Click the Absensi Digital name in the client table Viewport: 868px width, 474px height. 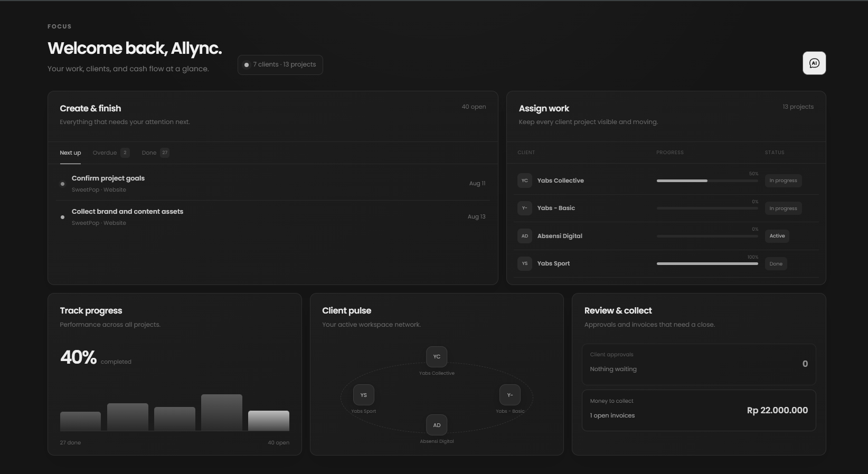pos(560,236)
